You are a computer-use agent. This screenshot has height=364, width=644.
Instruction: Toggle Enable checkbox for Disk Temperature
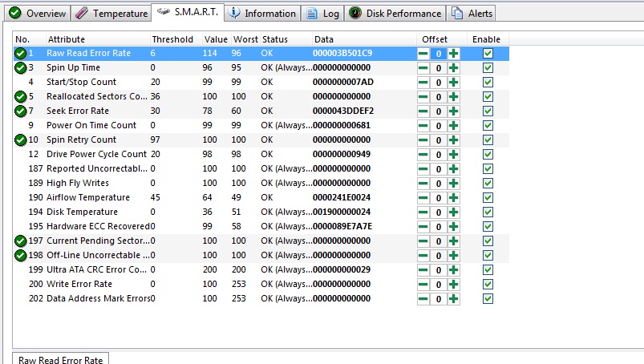point(488,212)
